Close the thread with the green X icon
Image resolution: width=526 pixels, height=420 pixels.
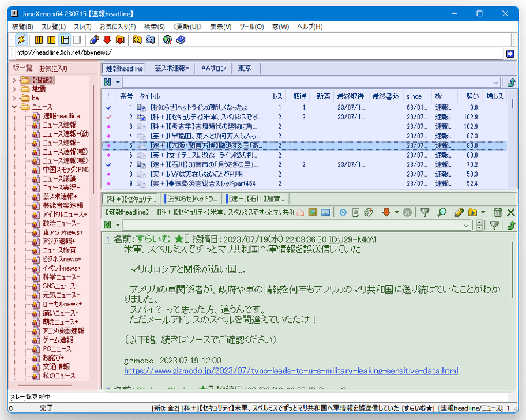coord(511,212)
